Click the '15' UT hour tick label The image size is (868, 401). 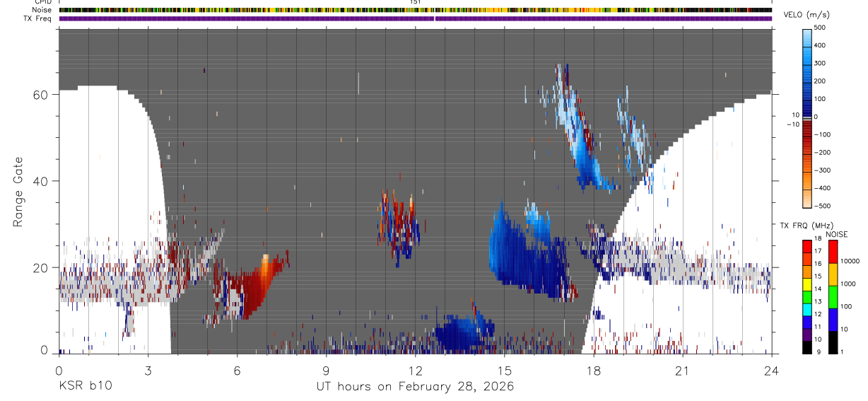pos(504,371)
